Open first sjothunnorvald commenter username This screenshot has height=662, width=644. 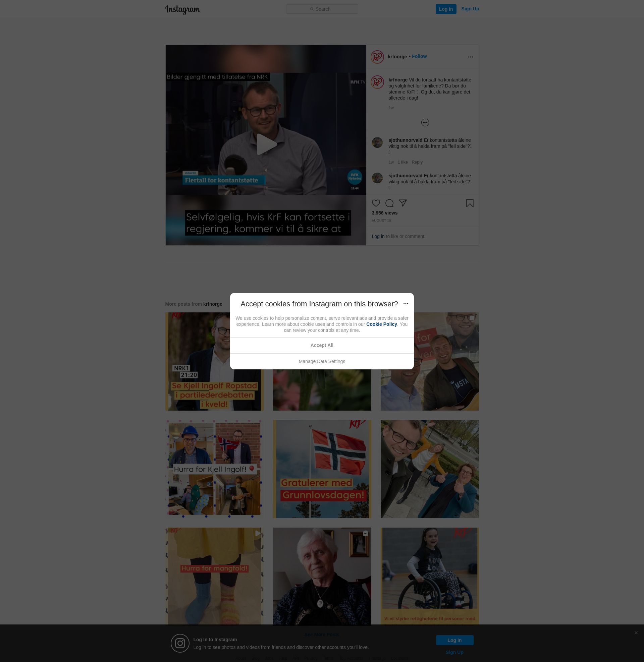tap(405, 140)
